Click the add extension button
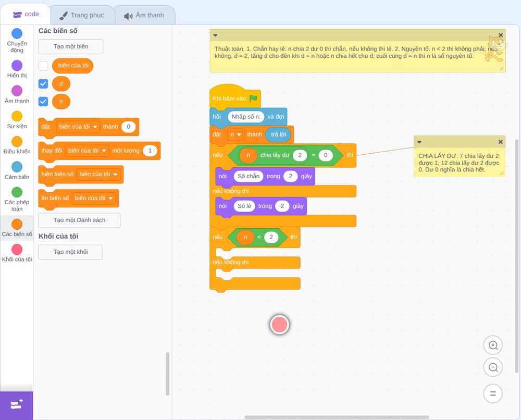The width and height of the screenshot is (521, 420). [17, 405]
